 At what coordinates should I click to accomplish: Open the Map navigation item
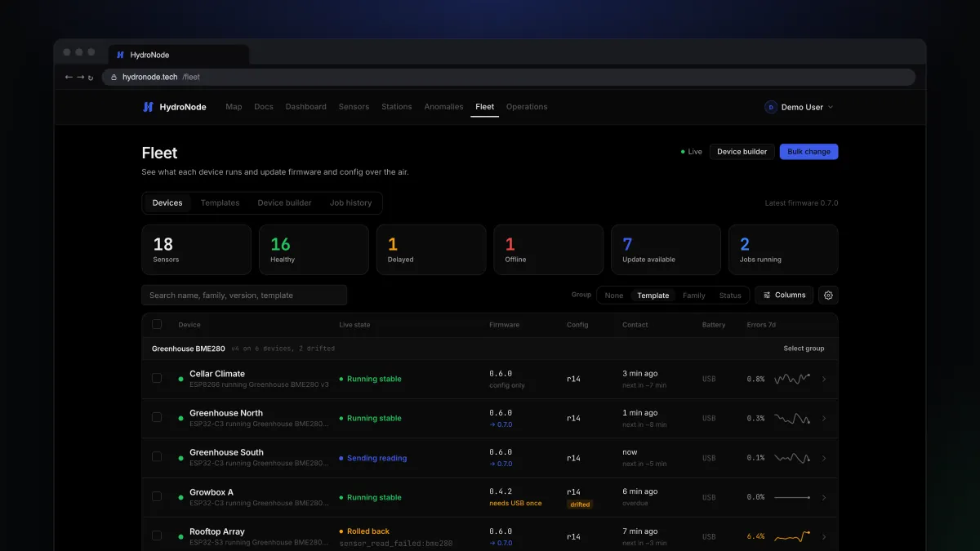click(x=234, y=107)
